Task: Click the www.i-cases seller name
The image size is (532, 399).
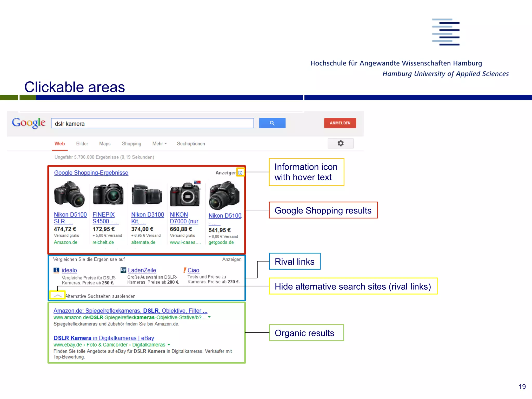Action: pyautogui.click(x=185, y=242)
